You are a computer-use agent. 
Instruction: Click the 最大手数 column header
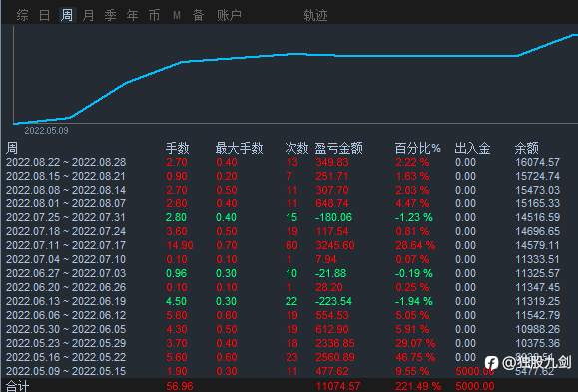point(239,148)
